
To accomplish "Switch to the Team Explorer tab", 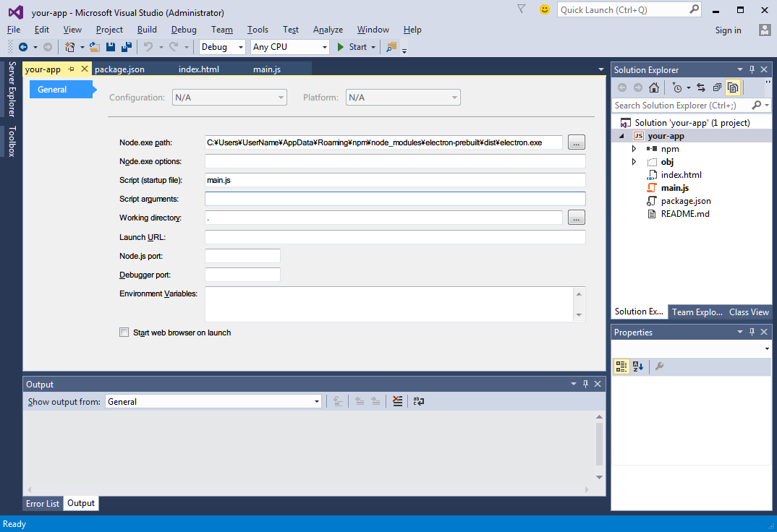I will [697, 312].
